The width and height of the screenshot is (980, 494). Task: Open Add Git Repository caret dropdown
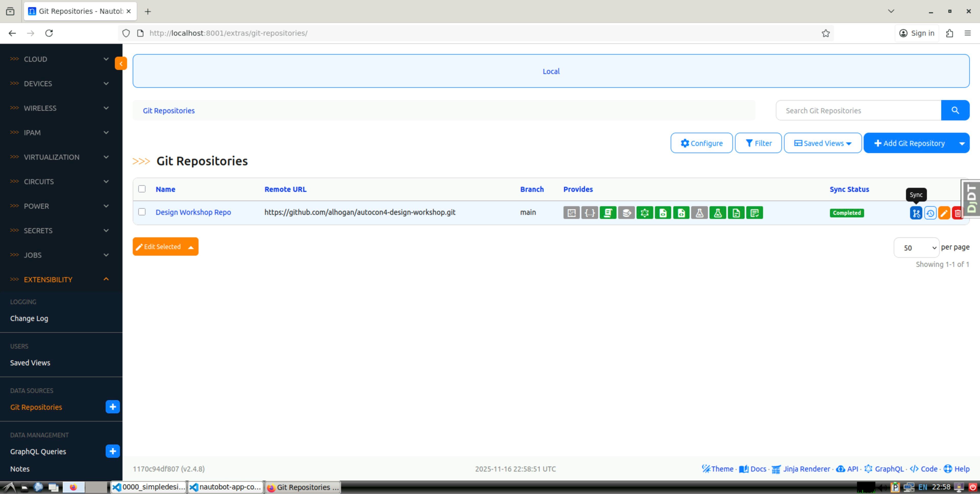962,143
